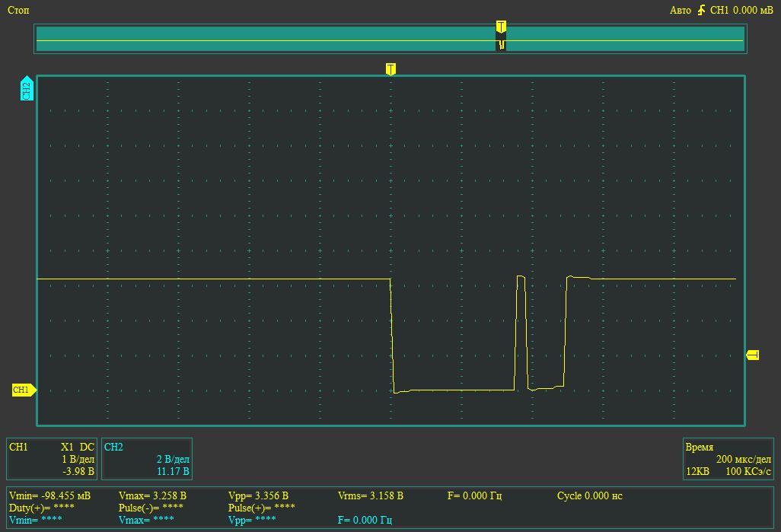Click the trigger T marker above the grid
Image resolution: width=781 pixels, height=532 pixels.
pyautogui.click(x=391, y=68)
